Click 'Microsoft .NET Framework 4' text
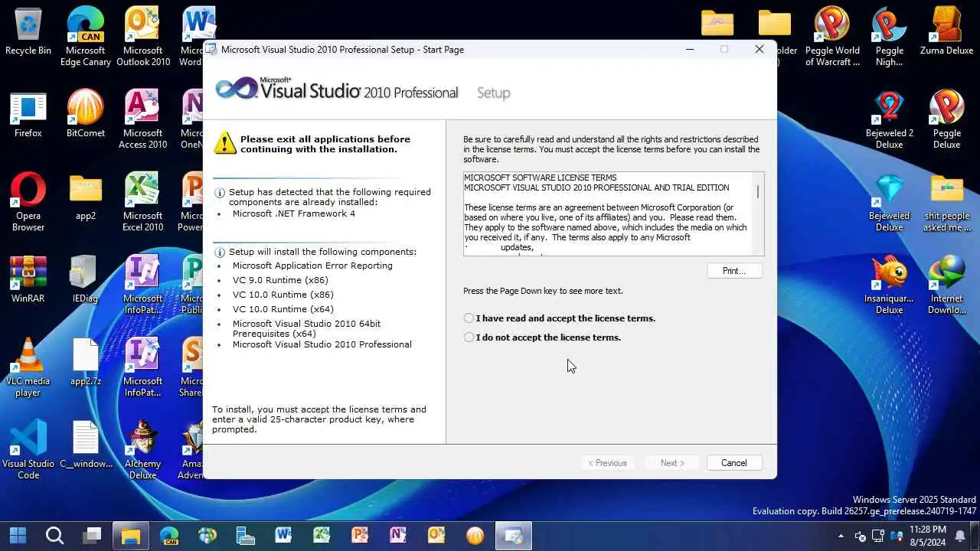The image size is (980, 551). pos(294,214)
